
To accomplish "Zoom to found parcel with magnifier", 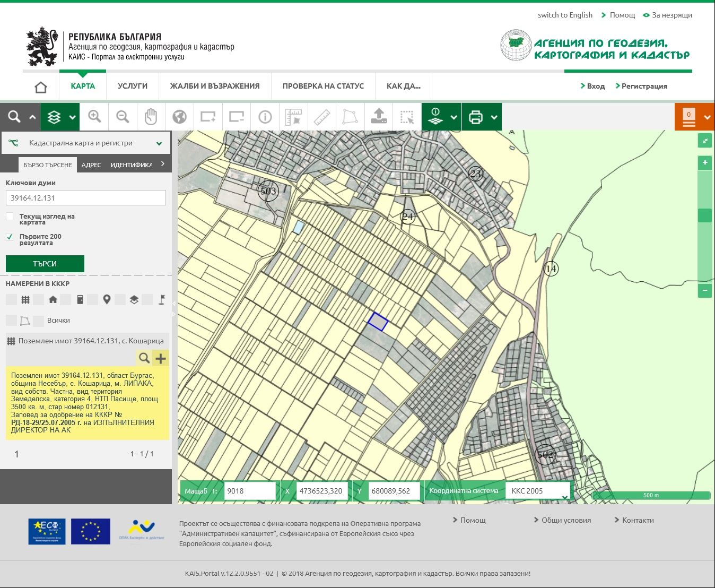I will point(144,358).
